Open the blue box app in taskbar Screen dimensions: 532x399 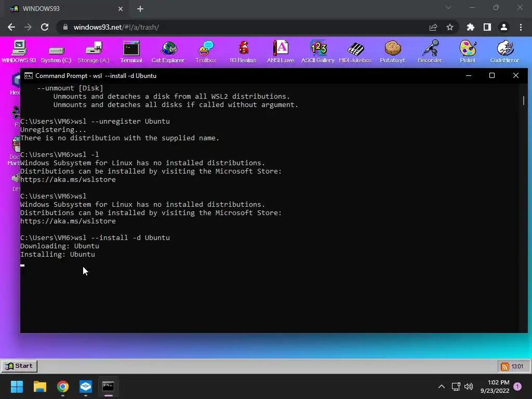[86, 387]
